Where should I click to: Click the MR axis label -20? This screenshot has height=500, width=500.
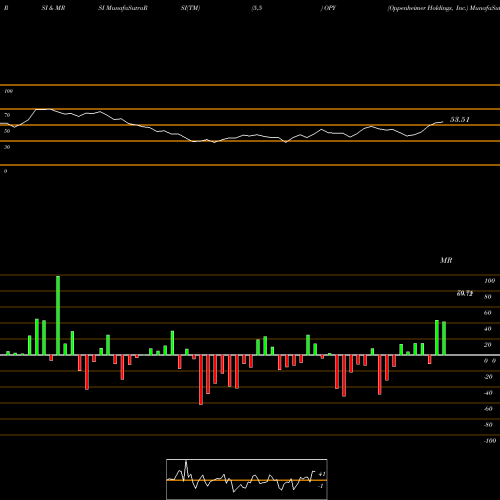pos(488,377)
